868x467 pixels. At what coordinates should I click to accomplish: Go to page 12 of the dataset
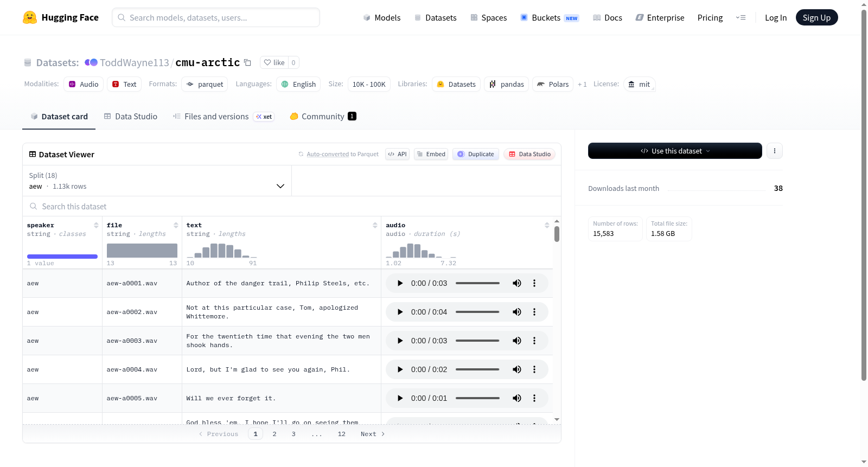click(342, 434)
